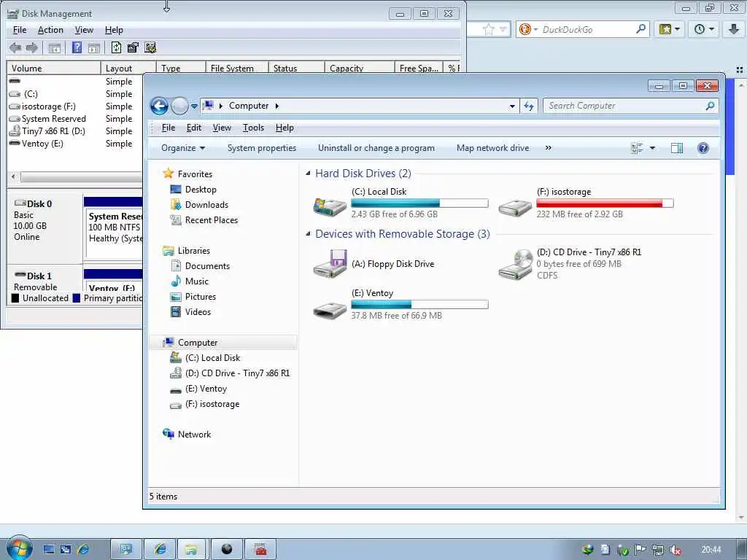Image resolution: width=747 pixels, height=560 pixels.
Task: Open the Recent Pages dropdown arrow
Action: pos(194,106)
